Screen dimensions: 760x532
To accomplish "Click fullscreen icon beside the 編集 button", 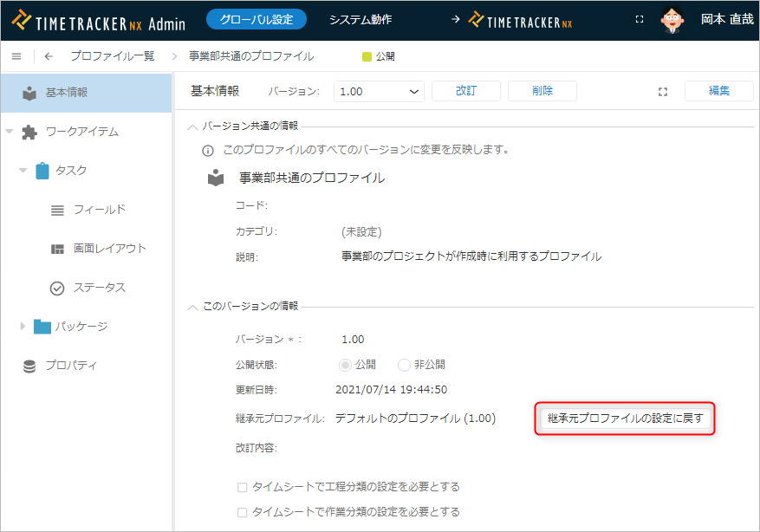I will pos(663,92).
